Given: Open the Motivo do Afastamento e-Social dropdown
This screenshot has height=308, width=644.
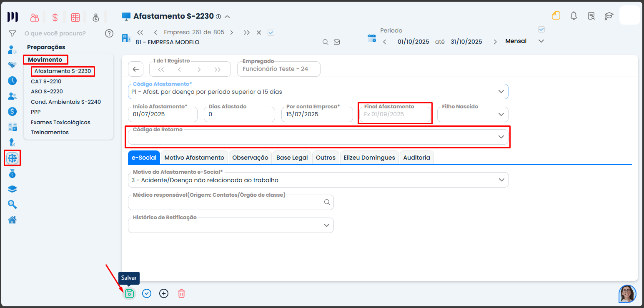Looking at the screenshot, I should coord(318,180).
